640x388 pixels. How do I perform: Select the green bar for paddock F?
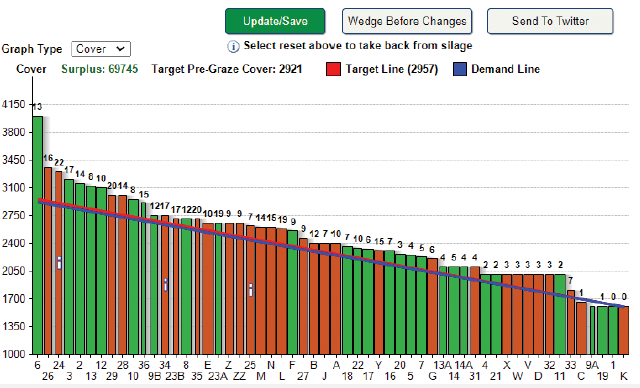(293, 292)
